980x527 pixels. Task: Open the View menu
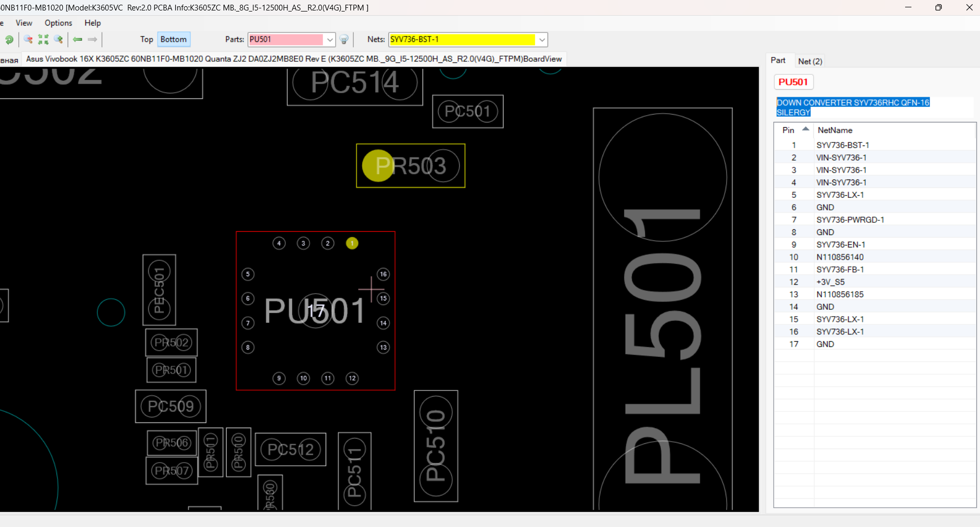pos(24,23)
